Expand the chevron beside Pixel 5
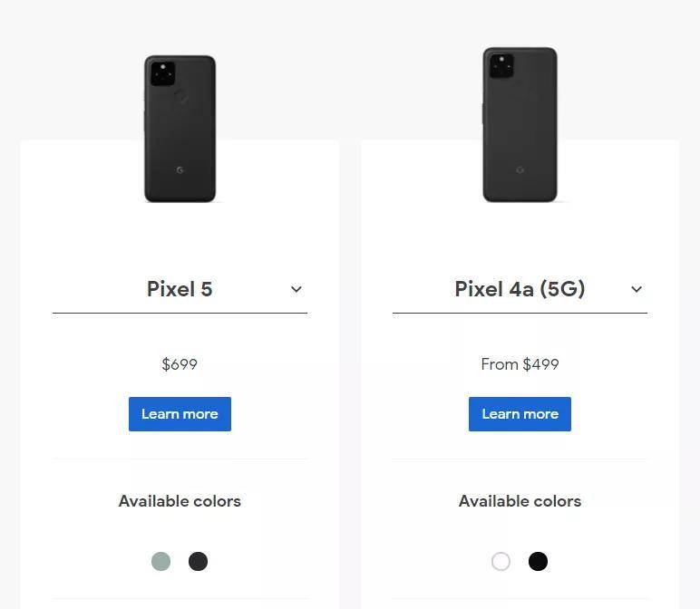This screenshot has width=700, height=609. pos(296,289)
